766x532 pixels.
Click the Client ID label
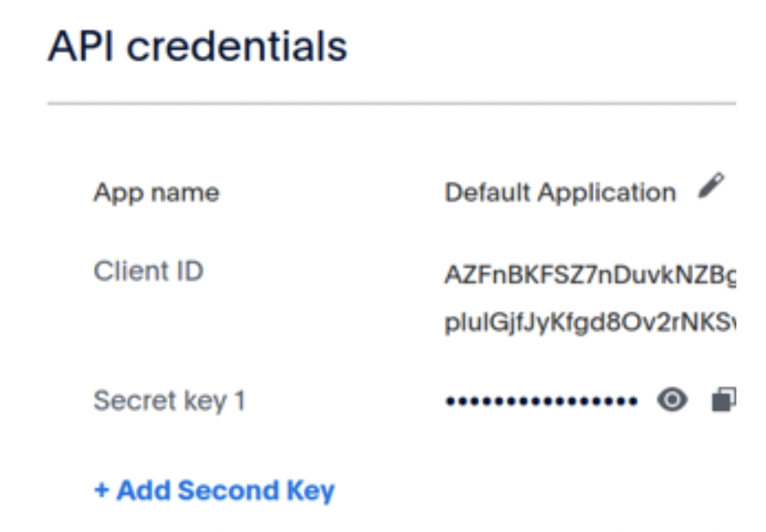[x=149, y=271]
